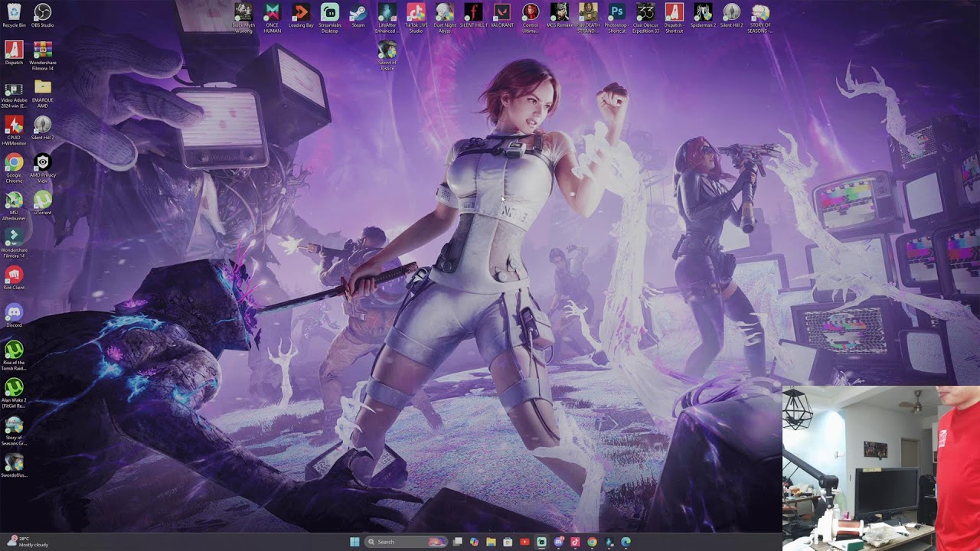Select the Dispatch - Shortcut icon
This screenshot has height=551, width=980.
coord(675,18)
